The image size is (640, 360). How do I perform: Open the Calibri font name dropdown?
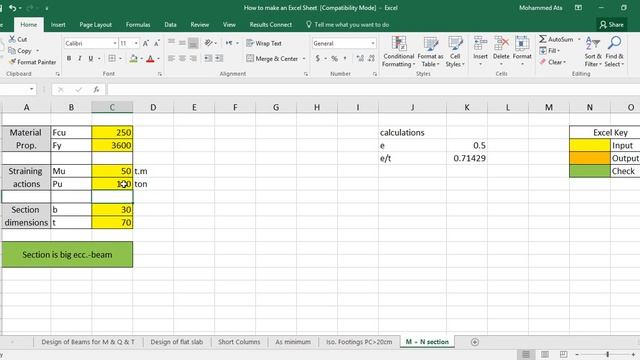tap(115, 43)
